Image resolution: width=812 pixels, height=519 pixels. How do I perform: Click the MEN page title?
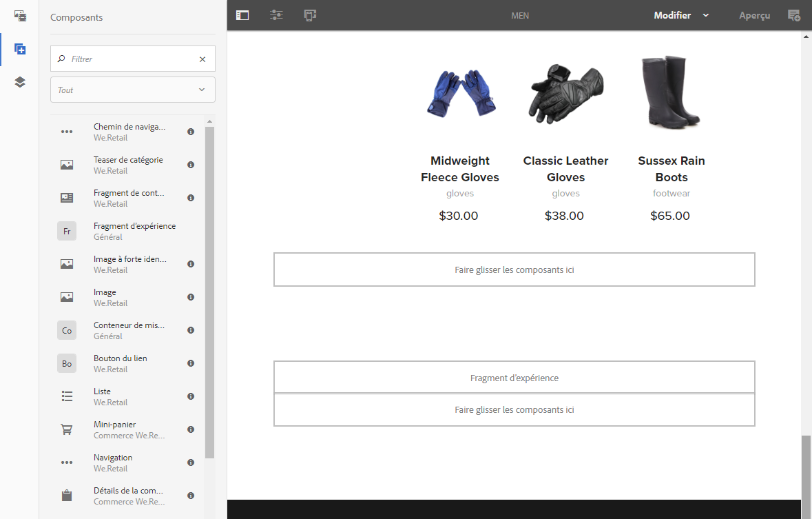tap(520, 16)
